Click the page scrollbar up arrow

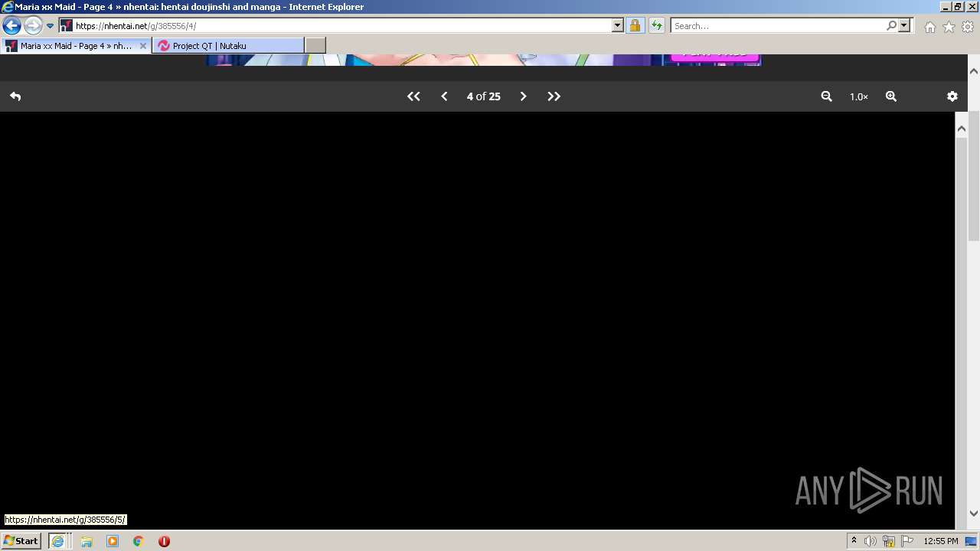(x=962, y=129)
